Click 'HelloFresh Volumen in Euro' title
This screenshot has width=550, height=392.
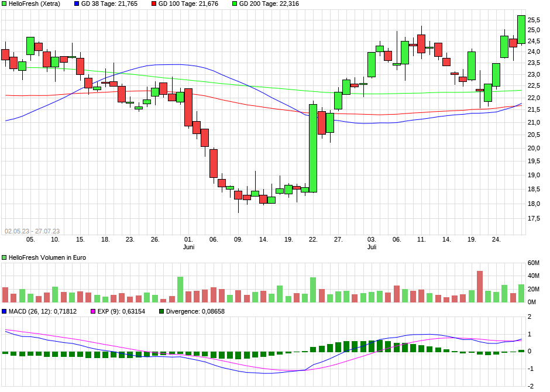(x=47, y=257)
